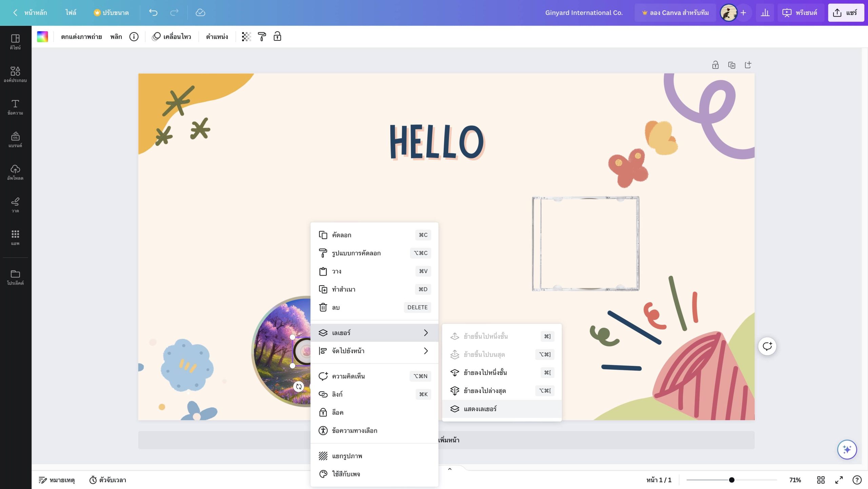The image size is (868, 489).
Task: Click the add comment bubble beside canvas
Action: [767, 346]
